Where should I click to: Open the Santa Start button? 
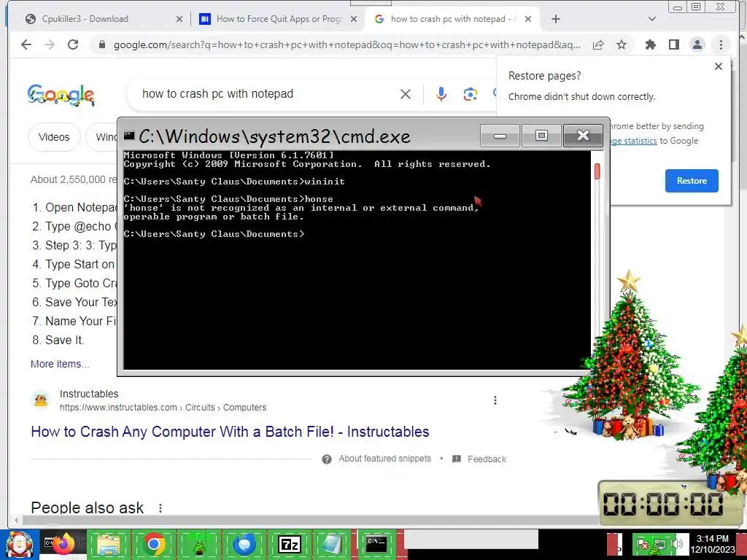coord(19,544)
